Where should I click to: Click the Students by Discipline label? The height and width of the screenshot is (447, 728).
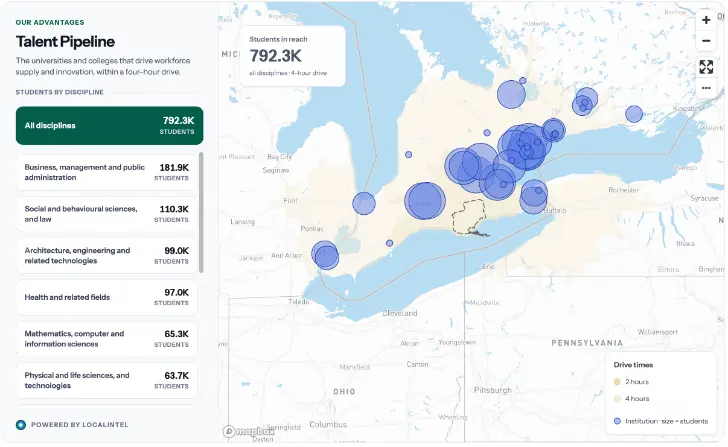(x=59, y=92)
